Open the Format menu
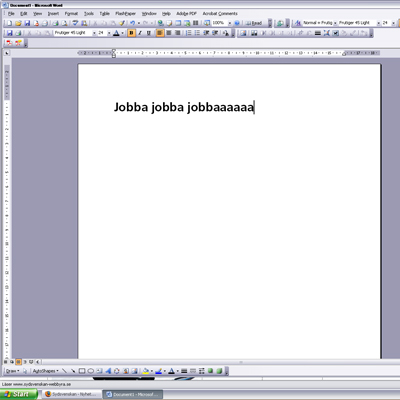Image resolution: width=400 pixels, height=400 pixels. 71,14
